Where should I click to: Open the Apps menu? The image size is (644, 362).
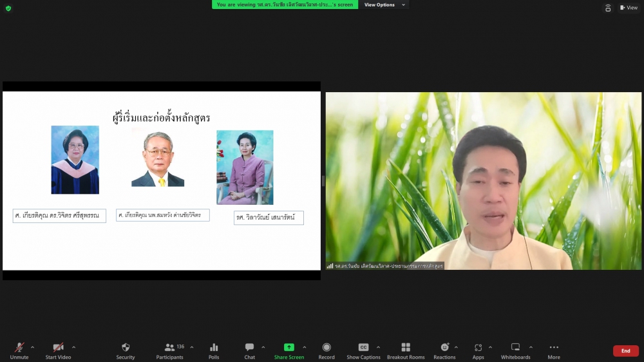(478, 350)
